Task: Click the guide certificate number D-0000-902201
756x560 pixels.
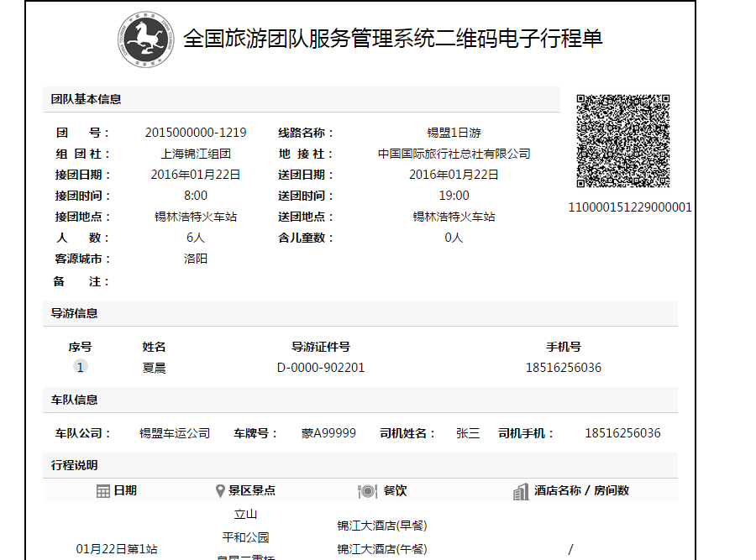Action: tap(321, 368)
